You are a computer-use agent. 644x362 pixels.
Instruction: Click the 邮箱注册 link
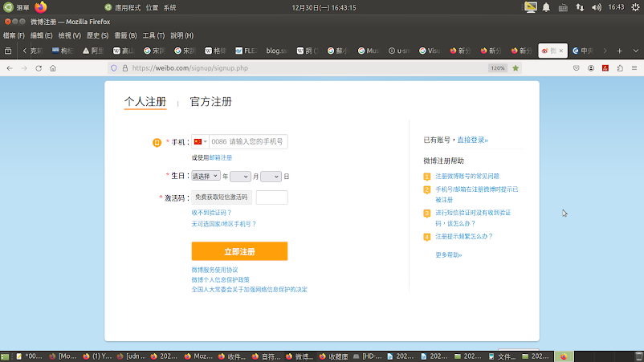(221, 157)
